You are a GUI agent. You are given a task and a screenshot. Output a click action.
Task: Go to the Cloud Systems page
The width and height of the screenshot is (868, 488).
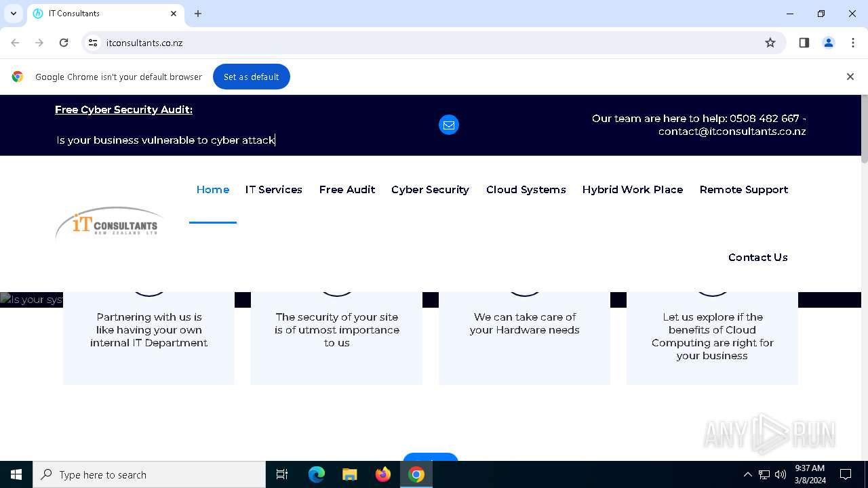tap(526, 190)
